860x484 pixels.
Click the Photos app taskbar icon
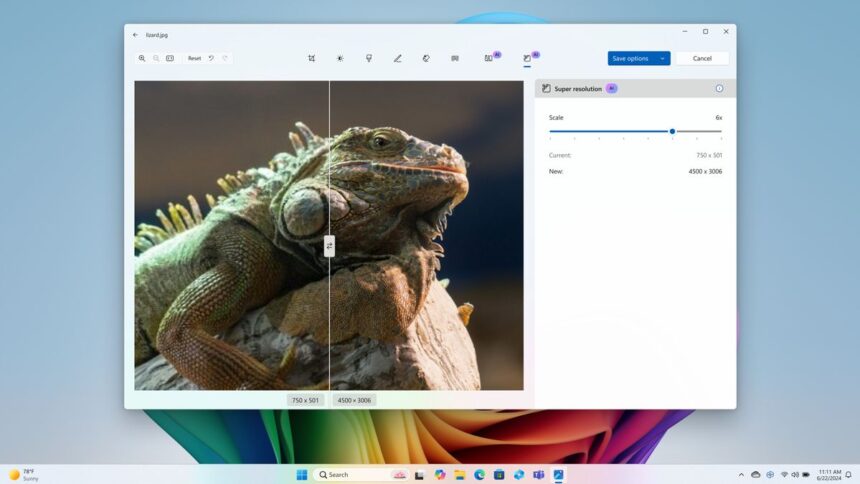558,475
